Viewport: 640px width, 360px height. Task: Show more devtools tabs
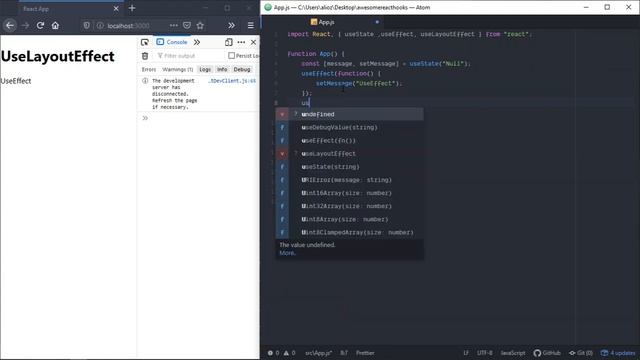197,42
